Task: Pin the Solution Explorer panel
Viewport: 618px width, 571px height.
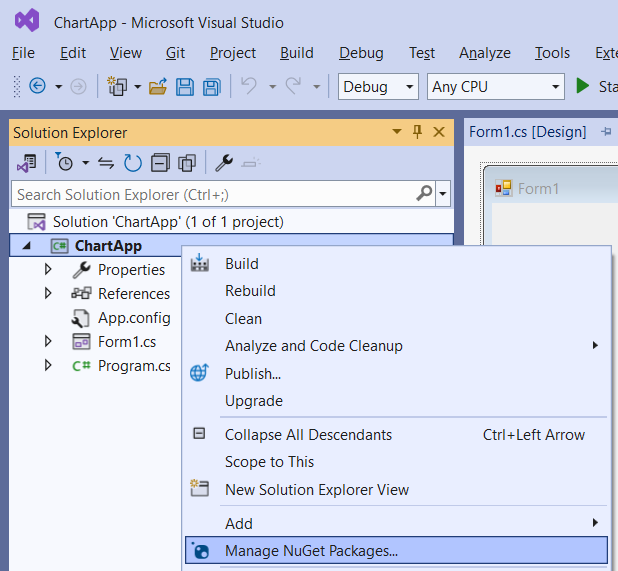Action: 417,132
